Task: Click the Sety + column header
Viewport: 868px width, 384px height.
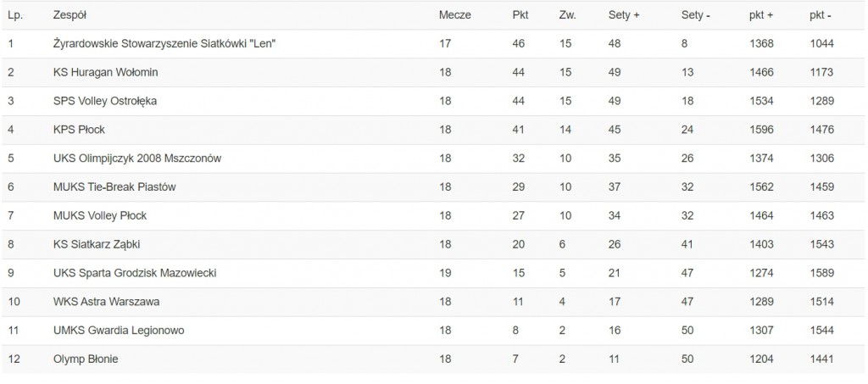Action: coord(625,15)
